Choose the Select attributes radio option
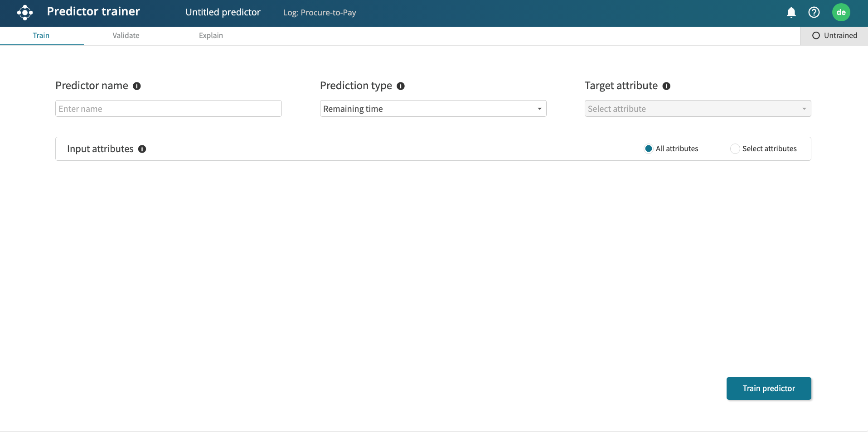Viewport: 868px width, 436px height. [735, 149]
